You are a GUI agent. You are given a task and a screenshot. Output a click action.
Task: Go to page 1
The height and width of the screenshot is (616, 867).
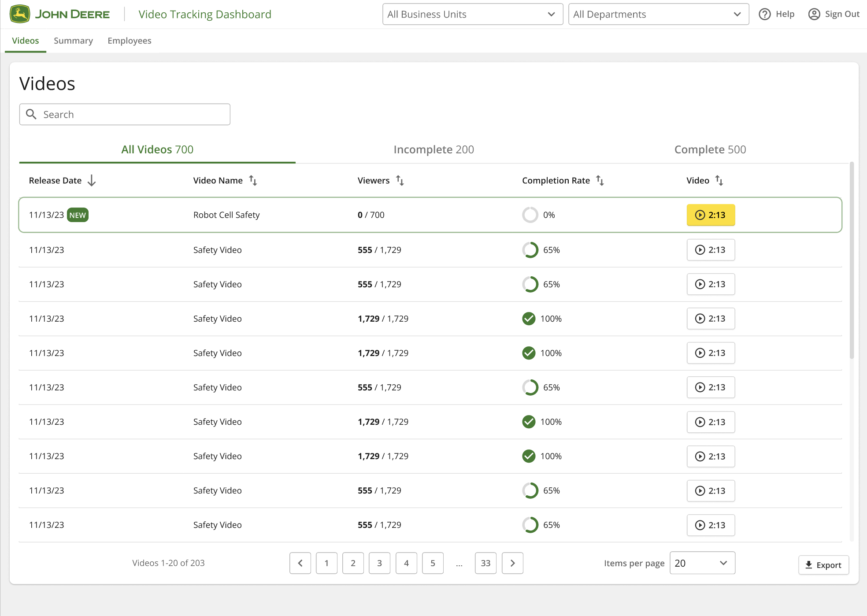(x=326, y=563)
